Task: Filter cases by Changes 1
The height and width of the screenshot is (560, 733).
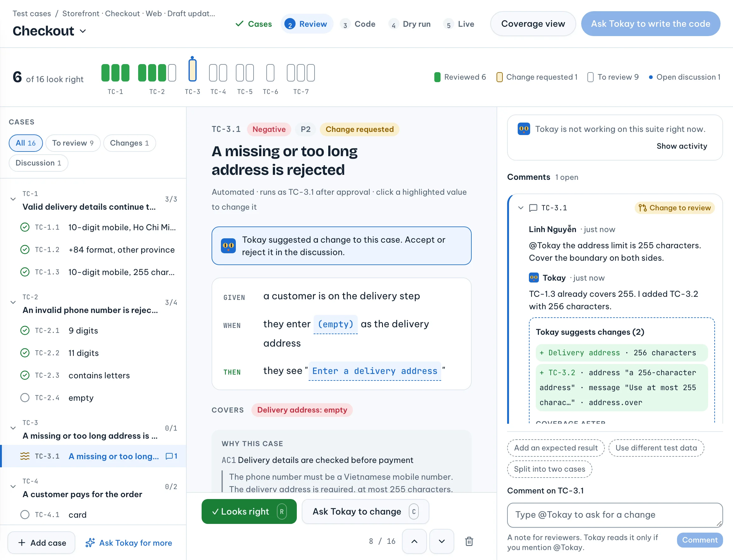Action: [129, 143]
